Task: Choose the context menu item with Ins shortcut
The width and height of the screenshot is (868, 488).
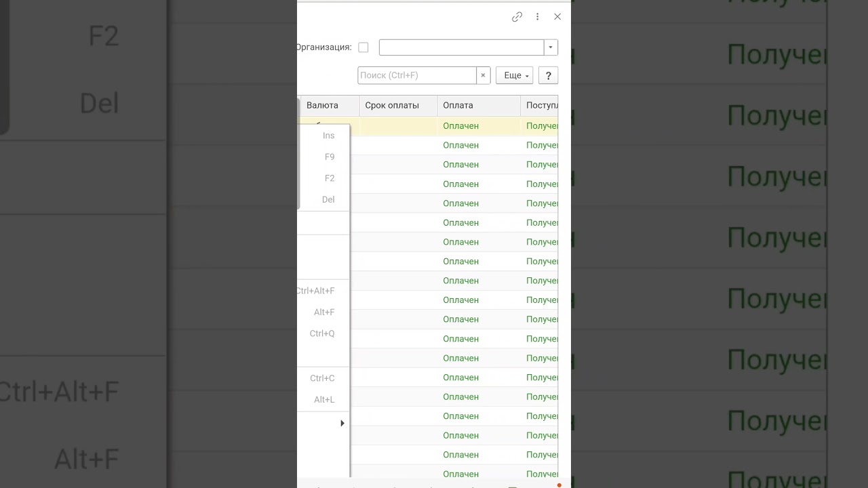Action: click(x=323, y=136)
